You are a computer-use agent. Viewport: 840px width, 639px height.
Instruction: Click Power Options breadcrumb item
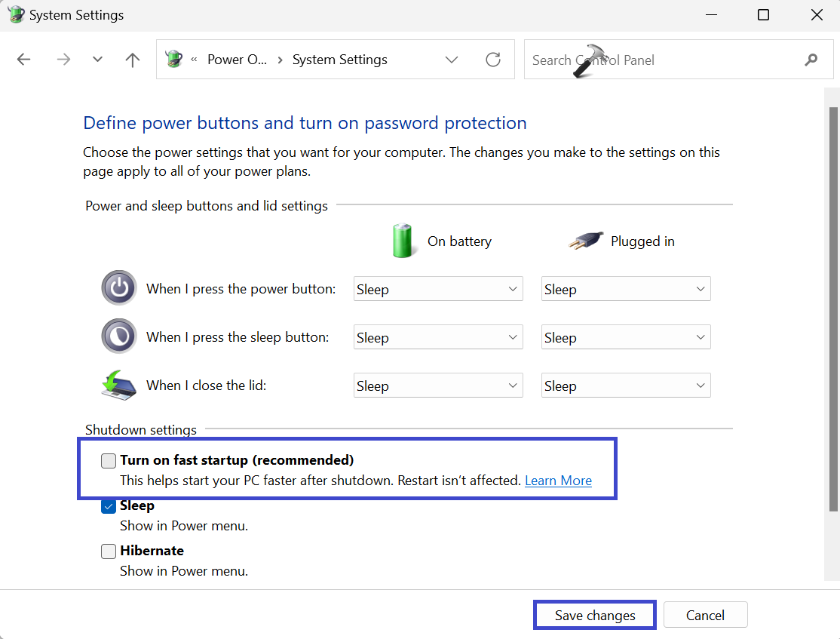237,60
